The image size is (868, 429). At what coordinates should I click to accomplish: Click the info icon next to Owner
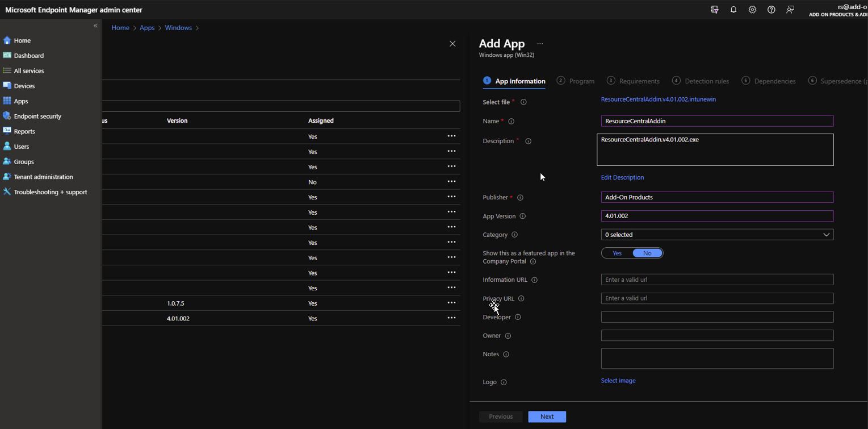[508, 336]
